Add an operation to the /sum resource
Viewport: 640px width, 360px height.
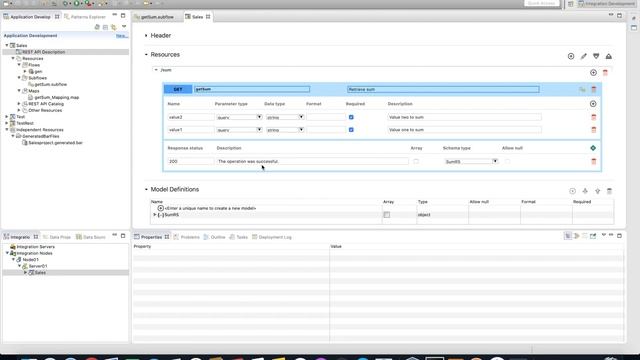[593, 73]
